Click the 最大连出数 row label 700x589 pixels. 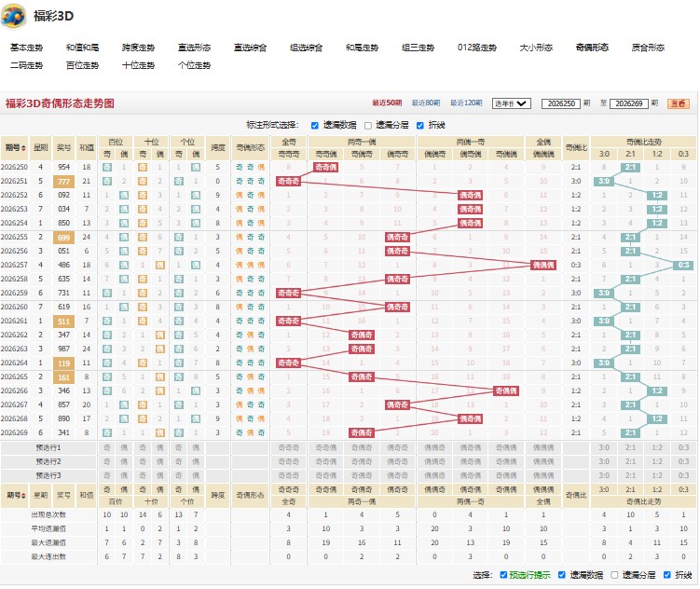point(48,556)
